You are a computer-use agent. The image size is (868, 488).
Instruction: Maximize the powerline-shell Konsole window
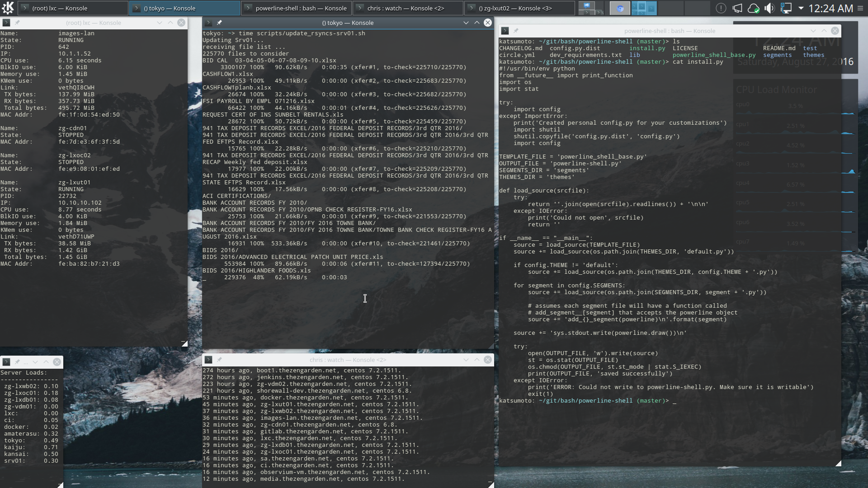click(x=824, y=31)
